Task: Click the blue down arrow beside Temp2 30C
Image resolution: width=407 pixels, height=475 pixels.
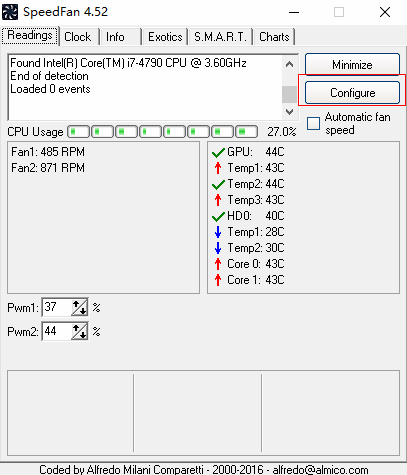Action: [x=218, y=248]
